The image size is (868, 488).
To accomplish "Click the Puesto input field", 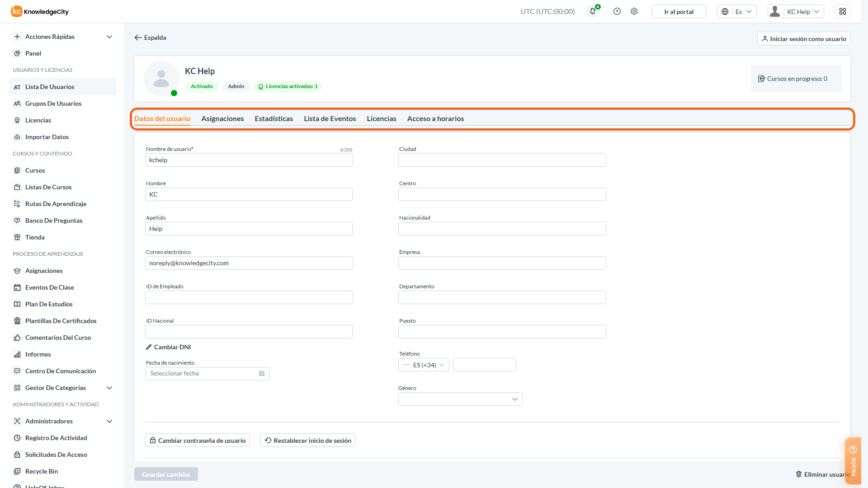I will (x=502, y=332).
